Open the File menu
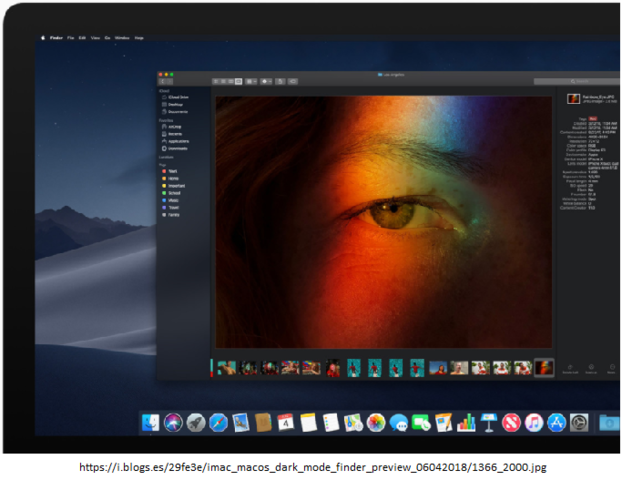This screenshot has height=480, width=622. [71, 38]
